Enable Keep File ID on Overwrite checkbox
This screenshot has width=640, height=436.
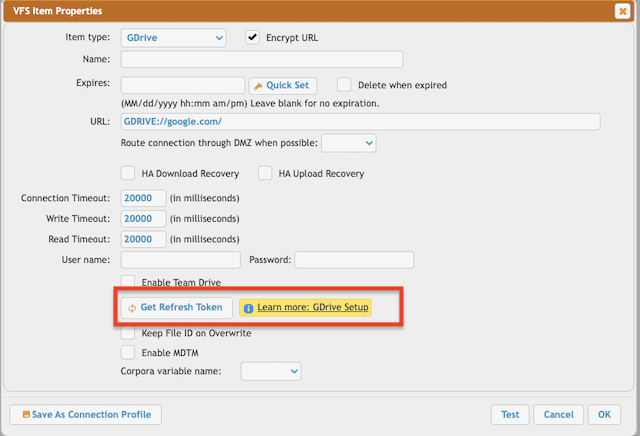(128, 333)
